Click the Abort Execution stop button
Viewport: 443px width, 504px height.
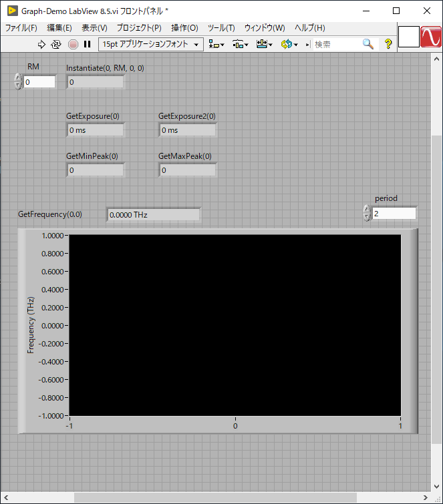pos(73,44)
